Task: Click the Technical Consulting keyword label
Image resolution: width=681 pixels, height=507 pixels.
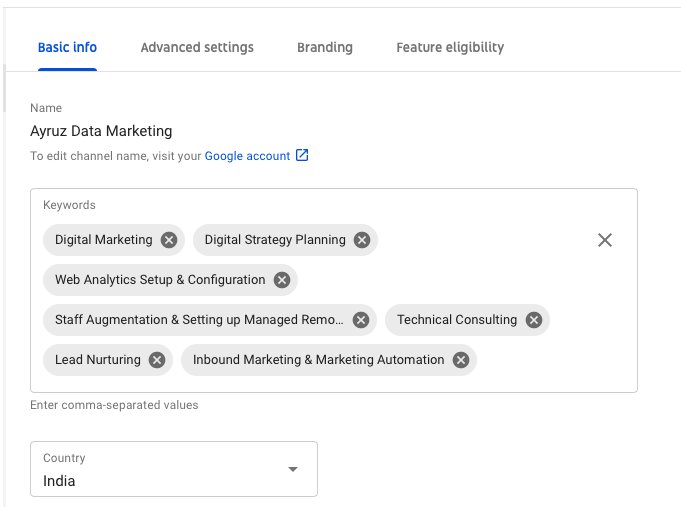Action: [x=457, y=320]
